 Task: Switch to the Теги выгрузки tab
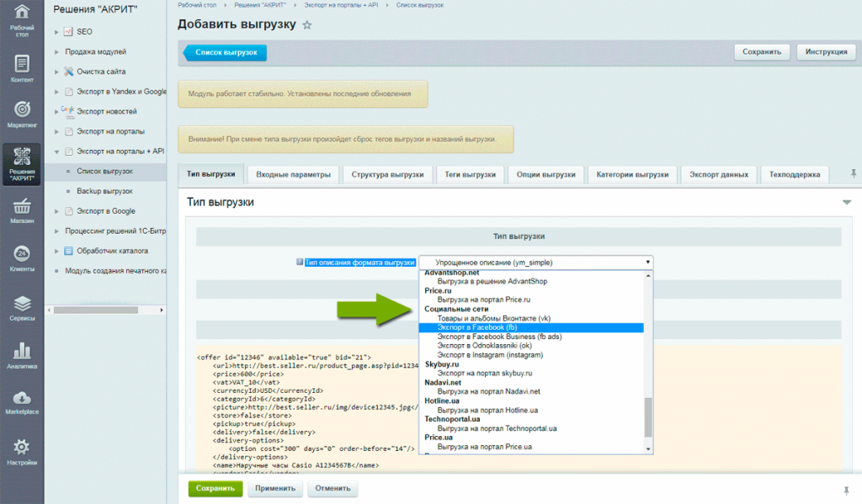[471, 175]
